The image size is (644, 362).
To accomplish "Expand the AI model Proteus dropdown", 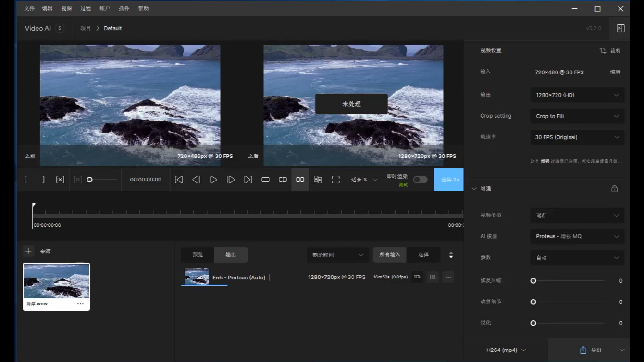I will 577,236.
